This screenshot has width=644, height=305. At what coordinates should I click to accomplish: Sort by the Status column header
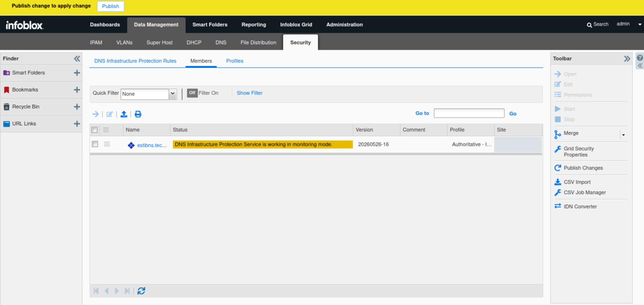coord(261,130)
